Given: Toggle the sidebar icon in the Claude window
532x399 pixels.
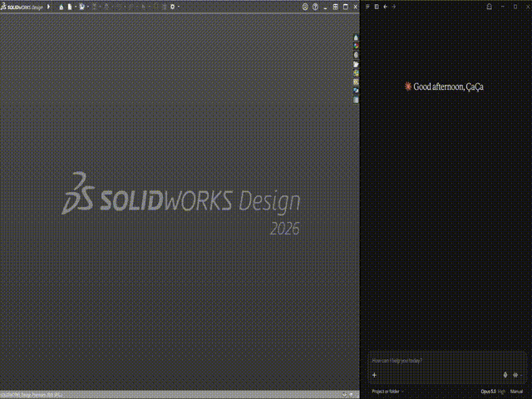Looking at the screenshot, I should click(367, 7).
